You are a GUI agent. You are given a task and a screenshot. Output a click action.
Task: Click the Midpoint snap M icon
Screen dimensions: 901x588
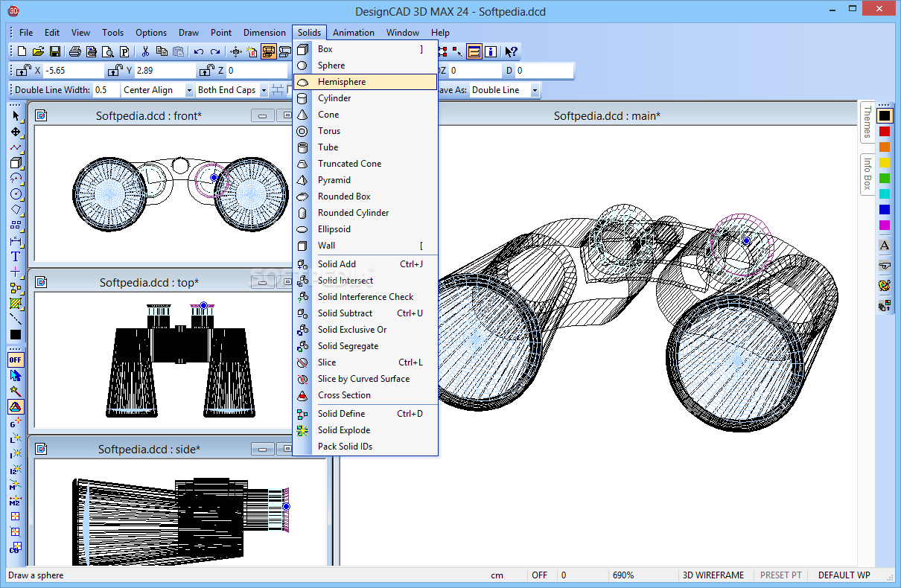pyautogui.click(x=16, y=485)
